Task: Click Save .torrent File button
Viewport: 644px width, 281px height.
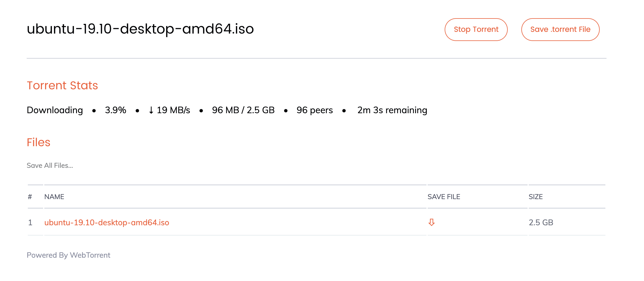Action: coord(560,30)
